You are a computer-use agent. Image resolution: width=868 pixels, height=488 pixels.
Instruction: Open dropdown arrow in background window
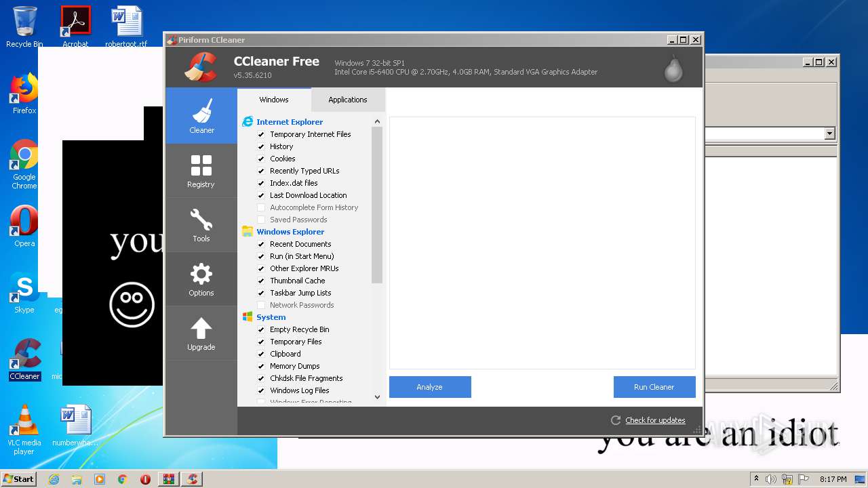pos(829,134)
